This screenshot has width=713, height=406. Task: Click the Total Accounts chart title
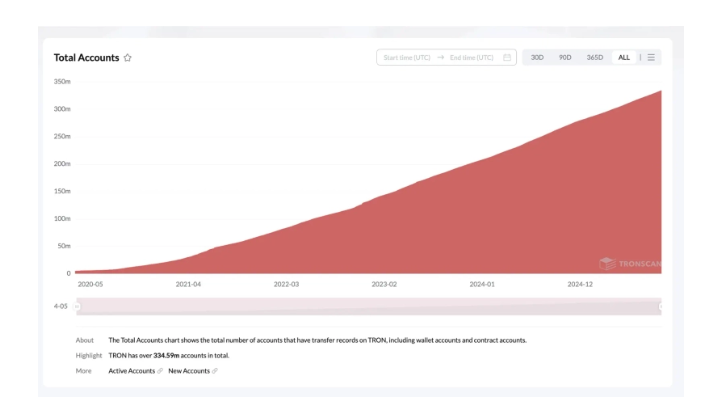(86, 58)
